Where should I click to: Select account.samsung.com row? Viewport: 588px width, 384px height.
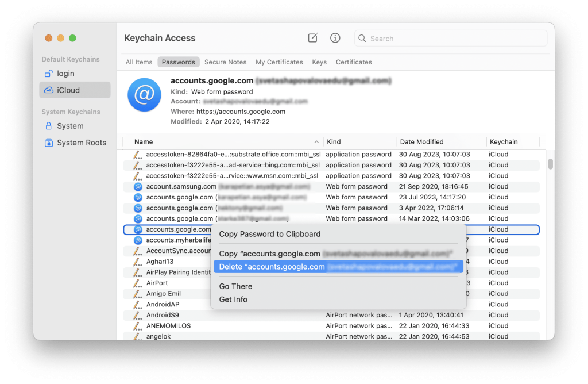[331, 186]
